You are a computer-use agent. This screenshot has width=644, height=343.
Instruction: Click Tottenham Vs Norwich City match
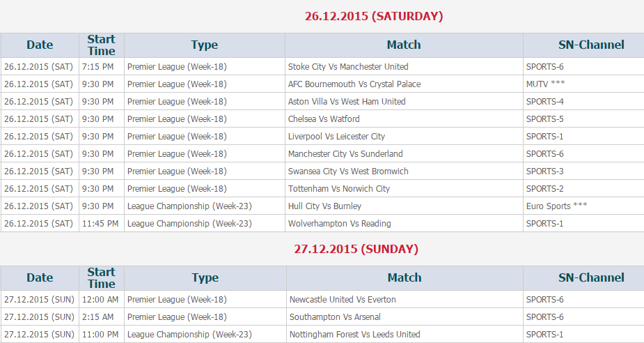click(339, 189)
